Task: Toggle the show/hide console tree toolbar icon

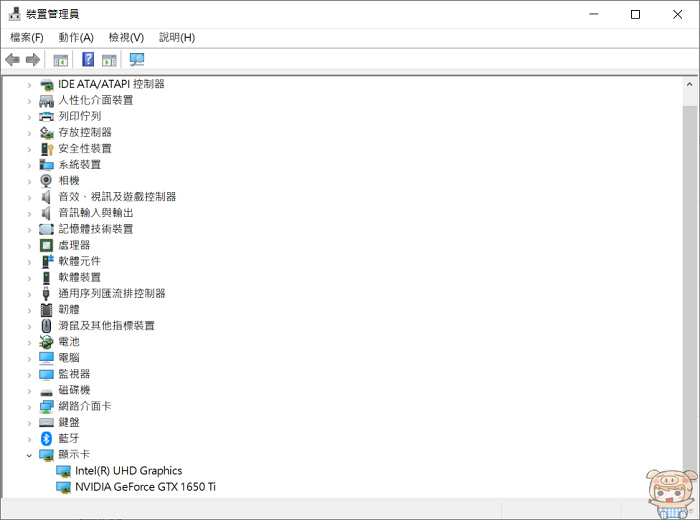Action: 60,60
